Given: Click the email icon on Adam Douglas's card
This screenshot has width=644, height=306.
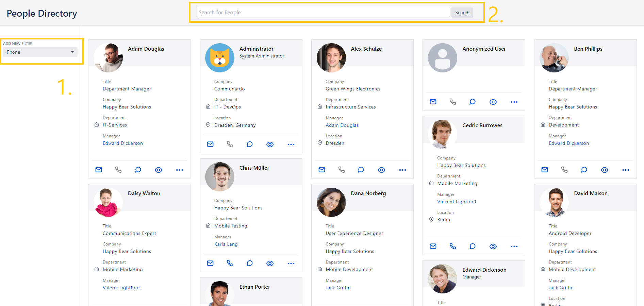Looking at the screenshot, I should point(99,170).
